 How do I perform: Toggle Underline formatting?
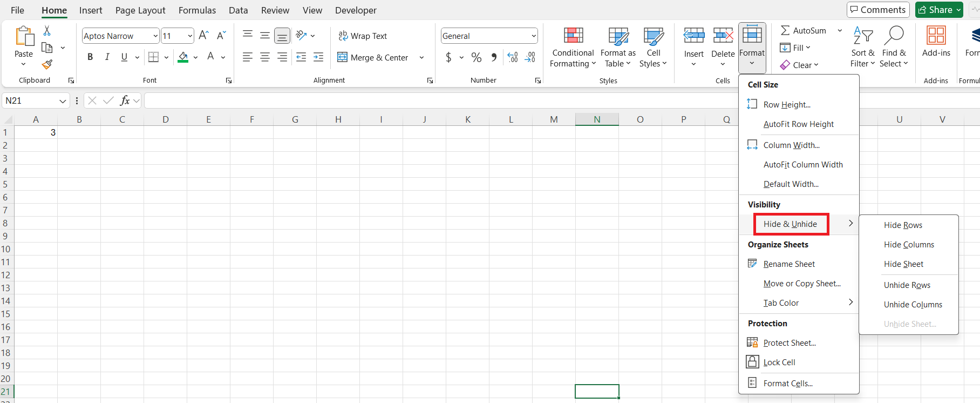click(124, 57)
